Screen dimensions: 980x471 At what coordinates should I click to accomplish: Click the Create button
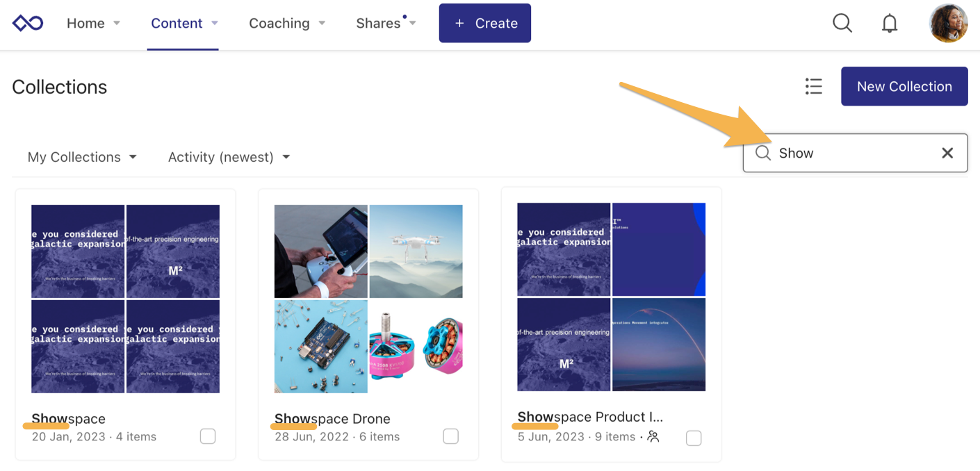point(485,23)
